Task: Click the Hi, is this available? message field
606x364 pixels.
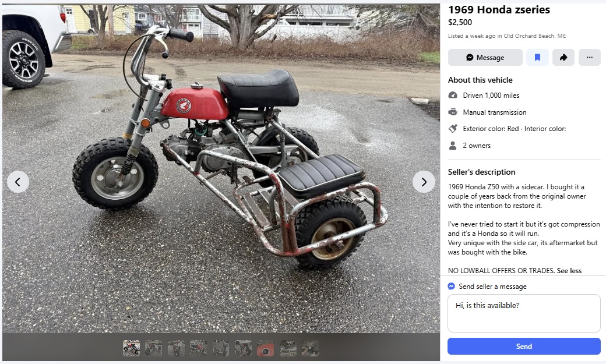Action: tap(524, 313)
